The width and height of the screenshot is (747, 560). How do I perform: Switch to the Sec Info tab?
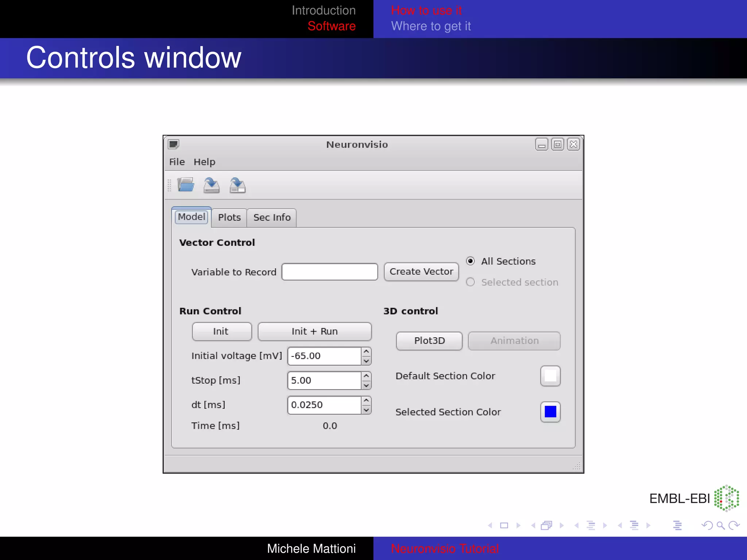click(x=272, y=218)
